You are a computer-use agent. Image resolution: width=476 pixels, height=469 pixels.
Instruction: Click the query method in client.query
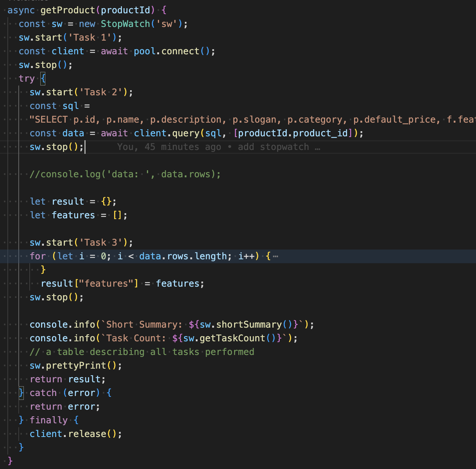186,133
